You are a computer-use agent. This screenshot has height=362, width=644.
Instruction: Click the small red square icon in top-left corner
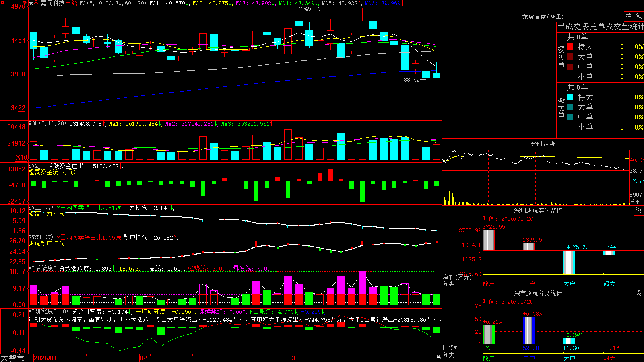pyautogui.click(x=2, y=2)
